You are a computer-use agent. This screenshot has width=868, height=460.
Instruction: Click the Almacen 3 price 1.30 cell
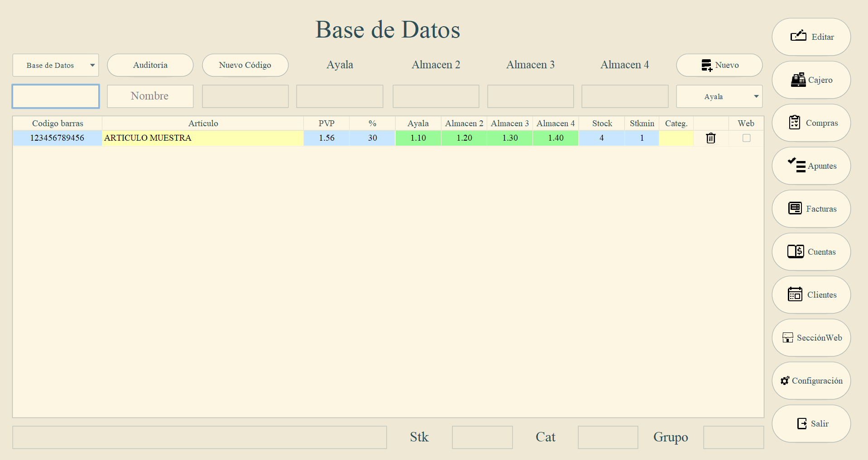coord(510,138)
